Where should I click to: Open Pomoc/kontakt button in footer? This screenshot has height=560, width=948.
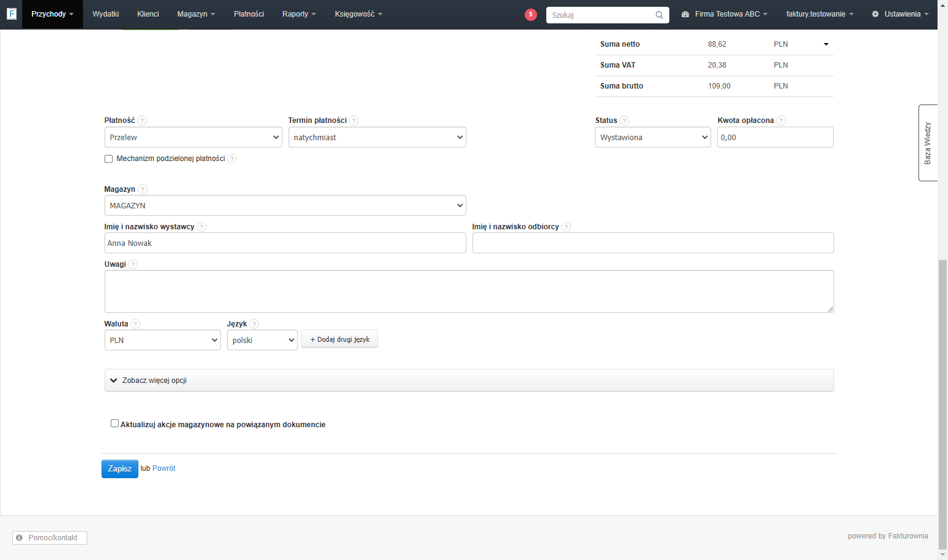50,538
